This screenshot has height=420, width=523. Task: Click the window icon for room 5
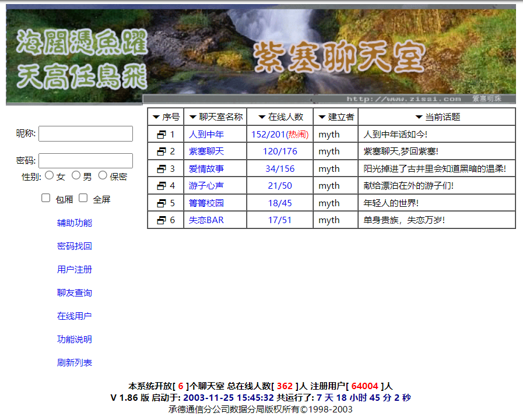162,203
